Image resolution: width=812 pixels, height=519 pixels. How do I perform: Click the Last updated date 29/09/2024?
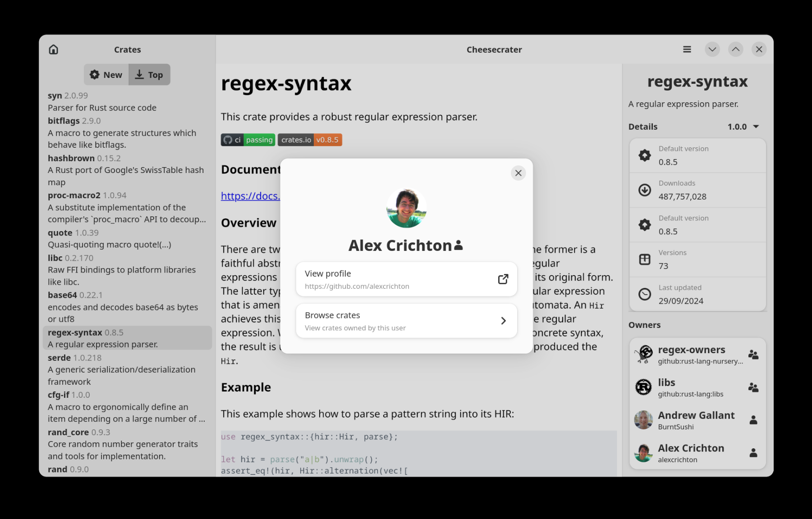[x=681, y=301]
